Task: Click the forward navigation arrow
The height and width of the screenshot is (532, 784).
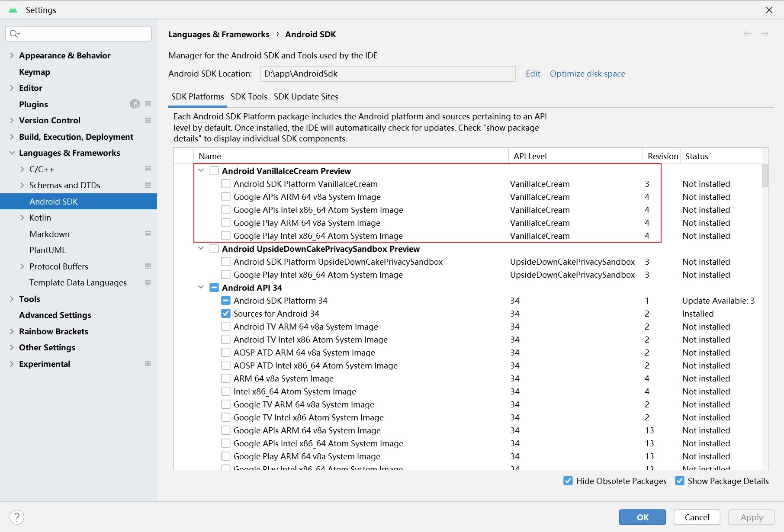Action: point(765,34)
